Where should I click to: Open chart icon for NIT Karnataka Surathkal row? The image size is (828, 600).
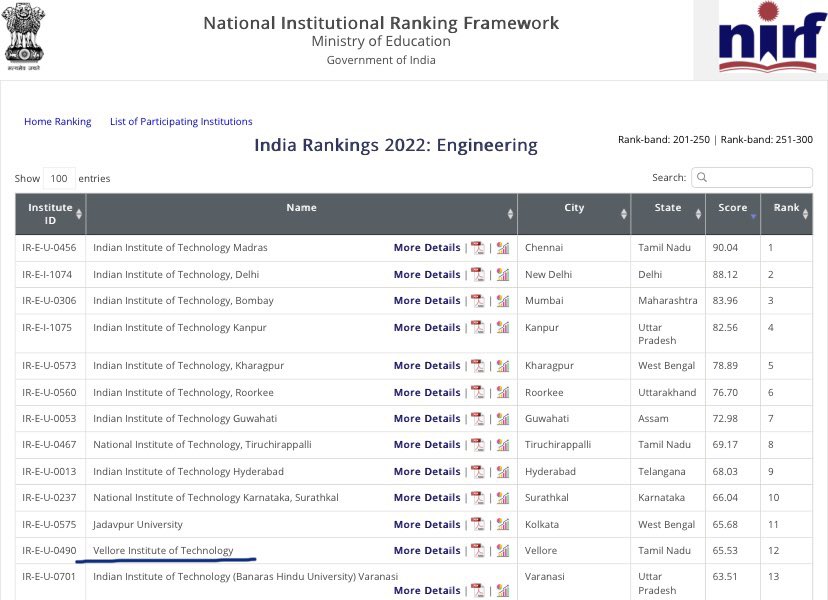[503, 498]
